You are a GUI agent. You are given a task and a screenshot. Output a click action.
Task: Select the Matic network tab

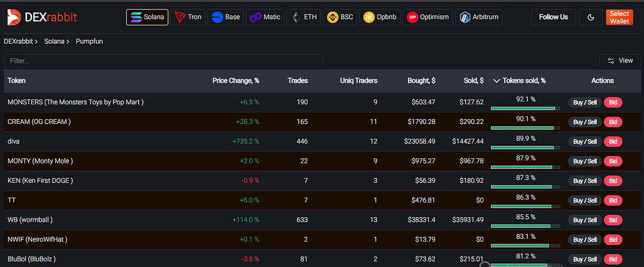pyautogui.click(x=265, y=17)
